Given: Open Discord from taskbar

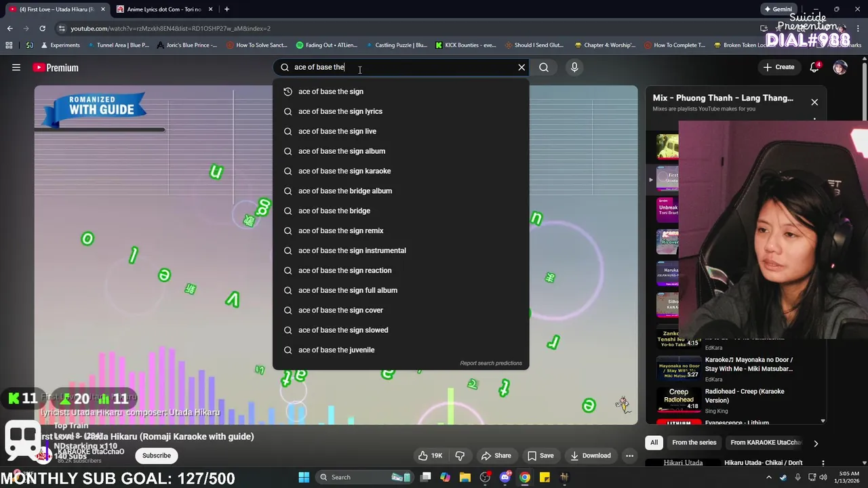Looking at the screenshot, I should point(505,477).
